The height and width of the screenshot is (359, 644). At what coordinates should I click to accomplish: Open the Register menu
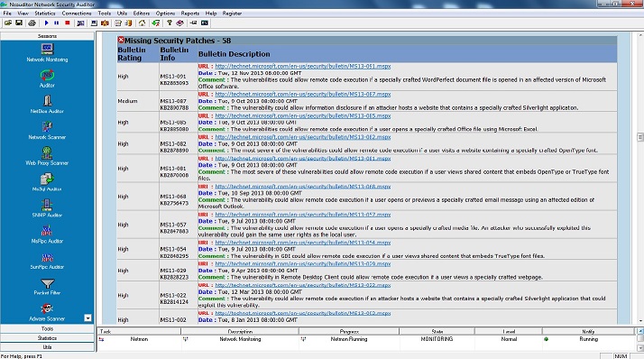click(x=232, y=14)
